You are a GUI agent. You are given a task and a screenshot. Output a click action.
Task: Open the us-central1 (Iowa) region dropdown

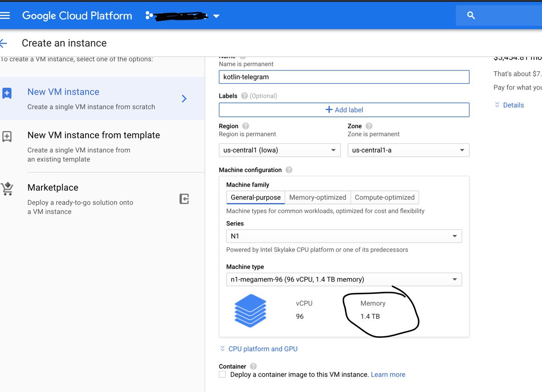coord(279,150)
